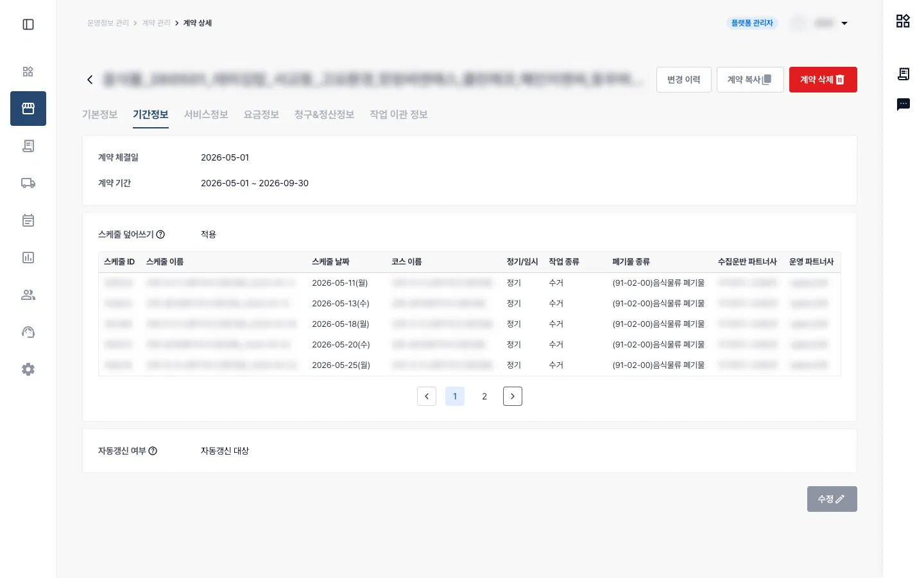Screen dimensions: 924x578
Task: Click the red 계약 삭제 button
Action: pos(823,80)
